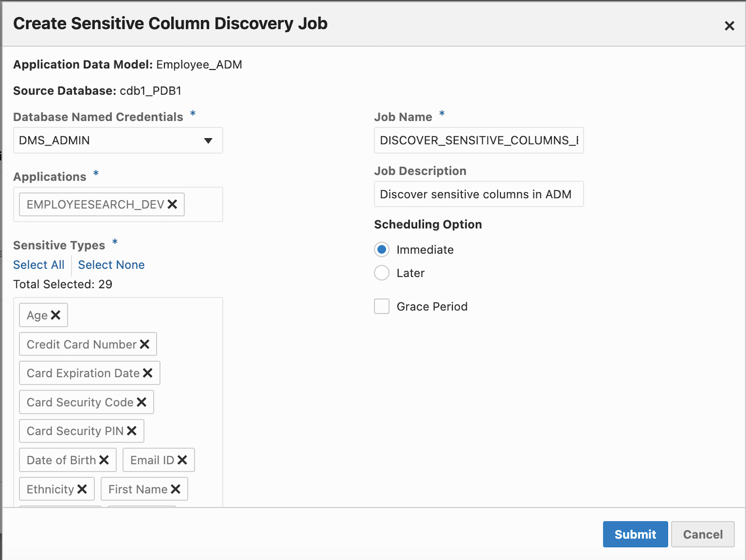Remove the Card Security PIN tag
This screenshot has width=746, height=560.
click(x=132, y=431)
